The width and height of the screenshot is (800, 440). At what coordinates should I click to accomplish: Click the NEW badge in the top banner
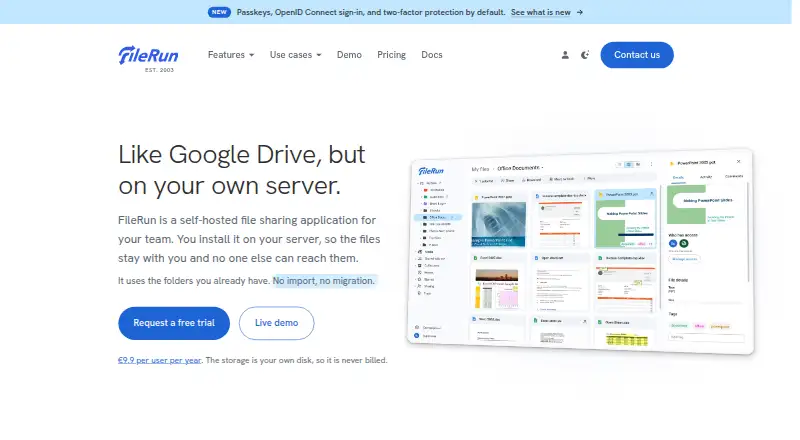pyautogui.click(x=219, y=12)
